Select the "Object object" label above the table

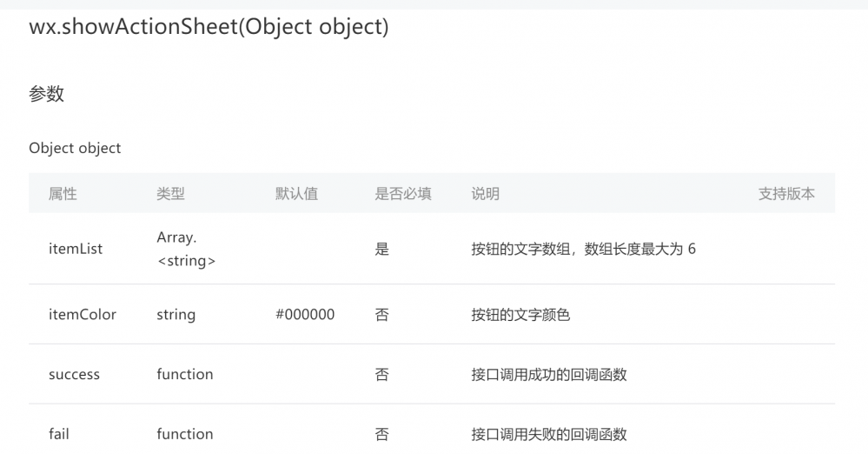point(75,148)
